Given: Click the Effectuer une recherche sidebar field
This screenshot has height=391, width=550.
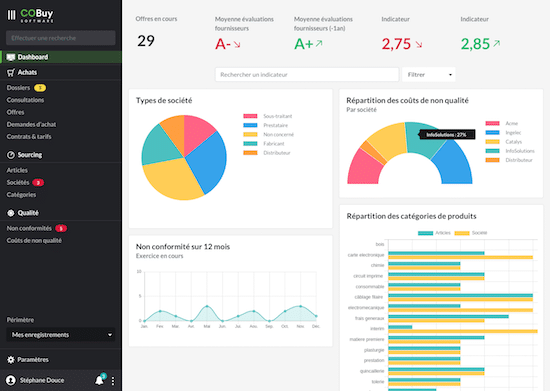Looking at the screenshot, I should click(61, 38).
